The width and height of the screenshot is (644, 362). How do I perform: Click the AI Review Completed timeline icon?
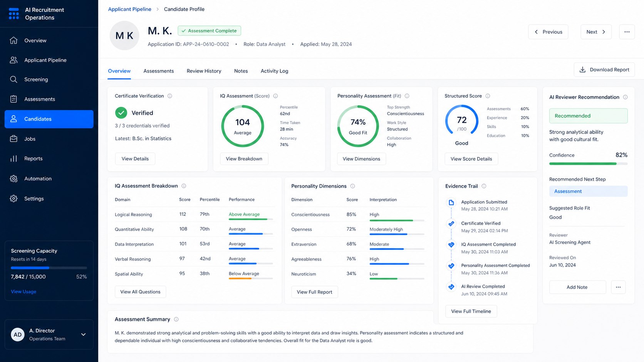(x=451, y=287)
